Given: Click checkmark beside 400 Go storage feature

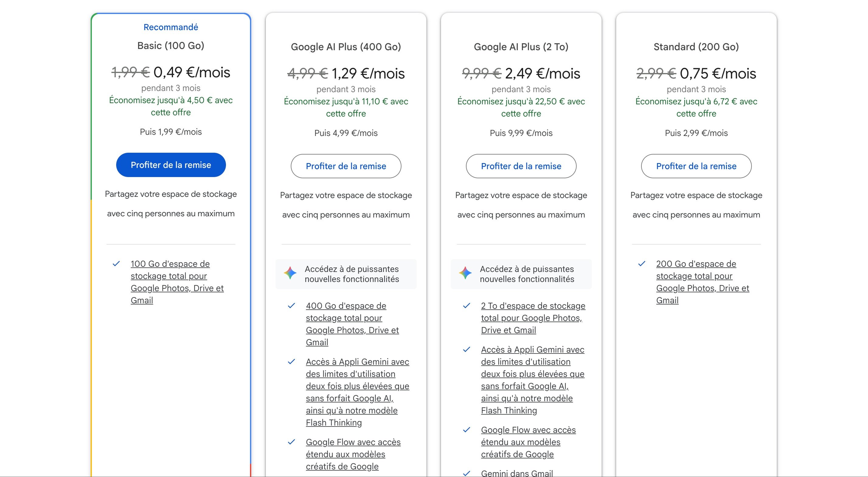Looking at the screenshot, I should point(291,305).
